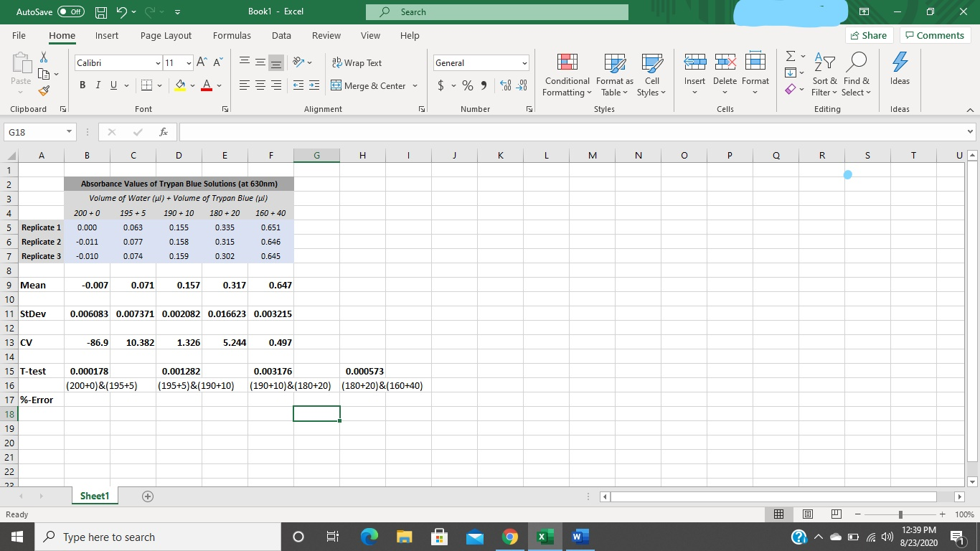Viewport: 980px width, 551px height.
Task: Open Fill Color dropdown arrow
Action: coord(193,86)
